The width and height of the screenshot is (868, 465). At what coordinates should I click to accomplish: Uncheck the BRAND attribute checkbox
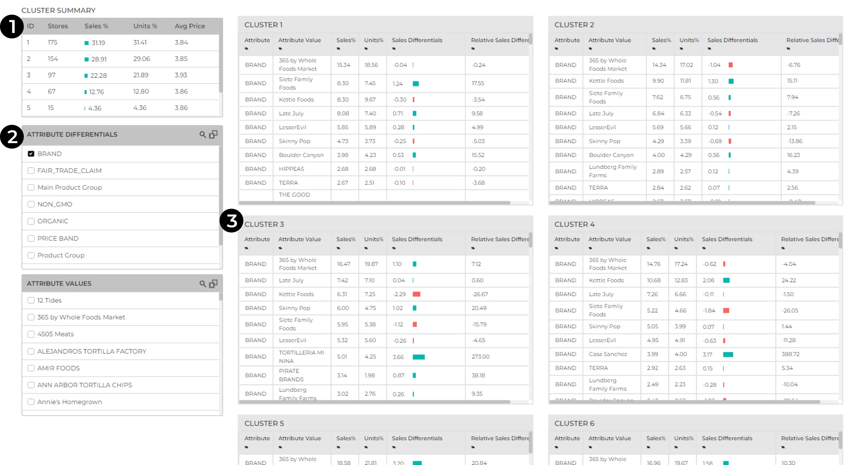click(x=31, y=154)
